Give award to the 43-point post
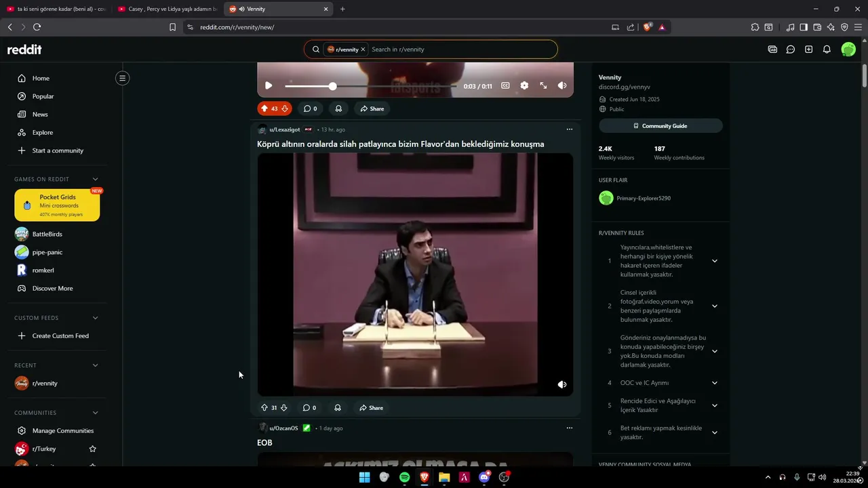This screenshot has height=488, width=868. click(338, 108)
